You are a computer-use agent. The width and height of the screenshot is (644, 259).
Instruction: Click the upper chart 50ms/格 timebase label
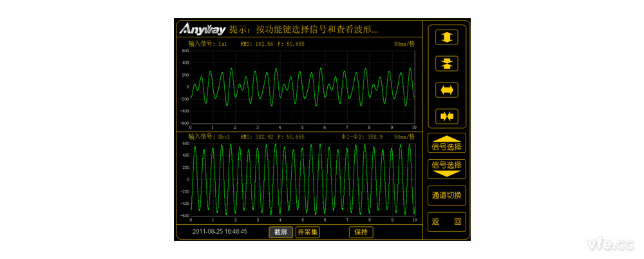[405, 44]
